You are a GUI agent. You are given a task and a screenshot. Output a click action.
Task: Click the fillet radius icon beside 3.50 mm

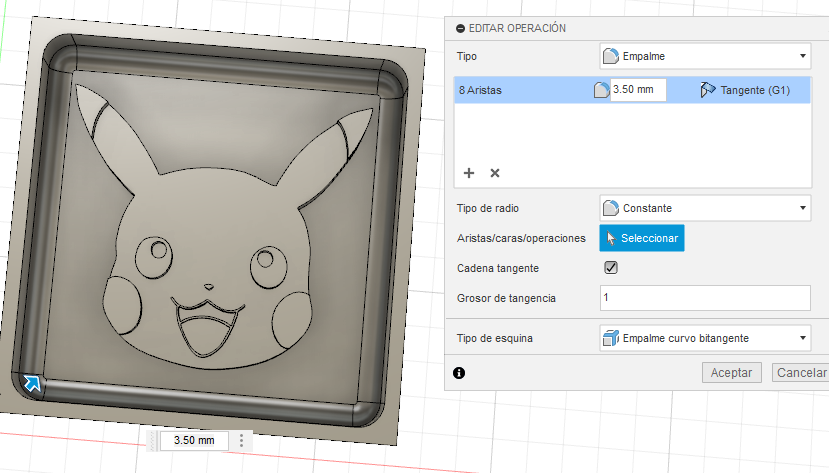point(602,90)
